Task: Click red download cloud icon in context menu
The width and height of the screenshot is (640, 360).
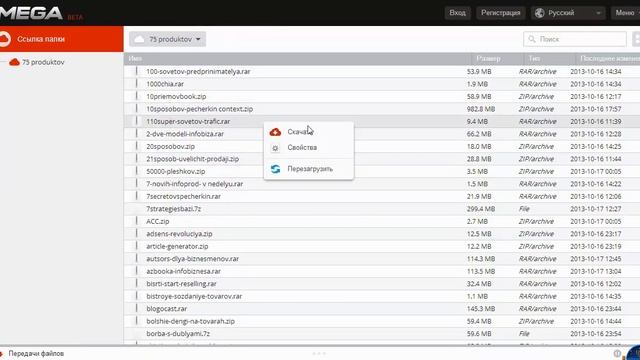Action: tap(276, 132)
